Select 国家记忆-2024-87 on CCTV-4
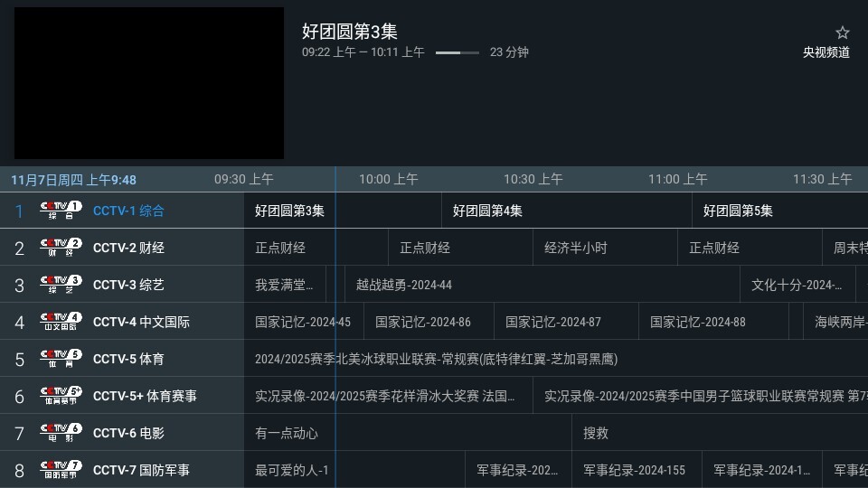Image resolution: width=868 pixels, height=488 pixels. [x=566, y=322]
